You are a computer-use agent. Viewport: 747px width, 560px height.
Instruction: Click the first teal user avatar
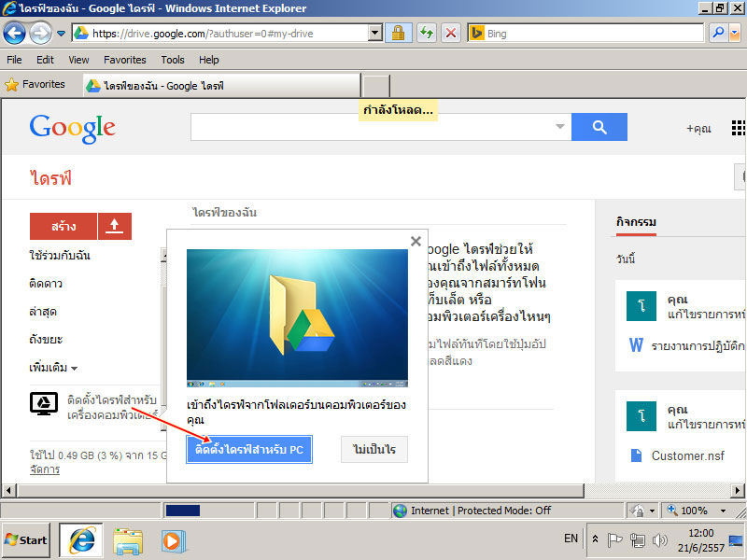641,306
